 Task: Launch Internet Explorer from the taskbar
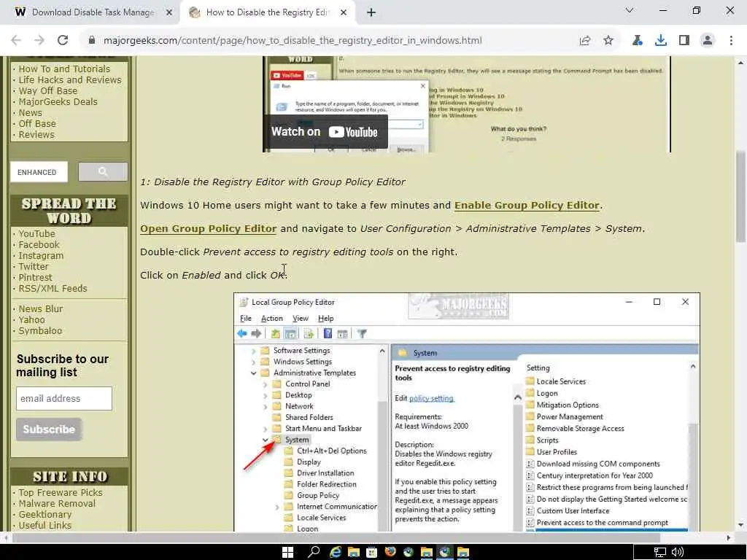[336, 553]
